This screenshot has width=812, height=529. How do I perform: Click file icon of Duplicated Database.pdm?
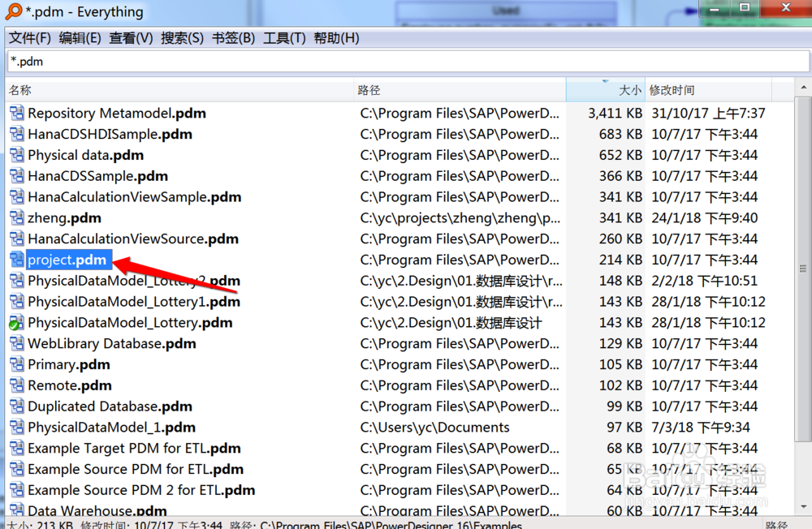pyautogui.click(x=16, y=406)
